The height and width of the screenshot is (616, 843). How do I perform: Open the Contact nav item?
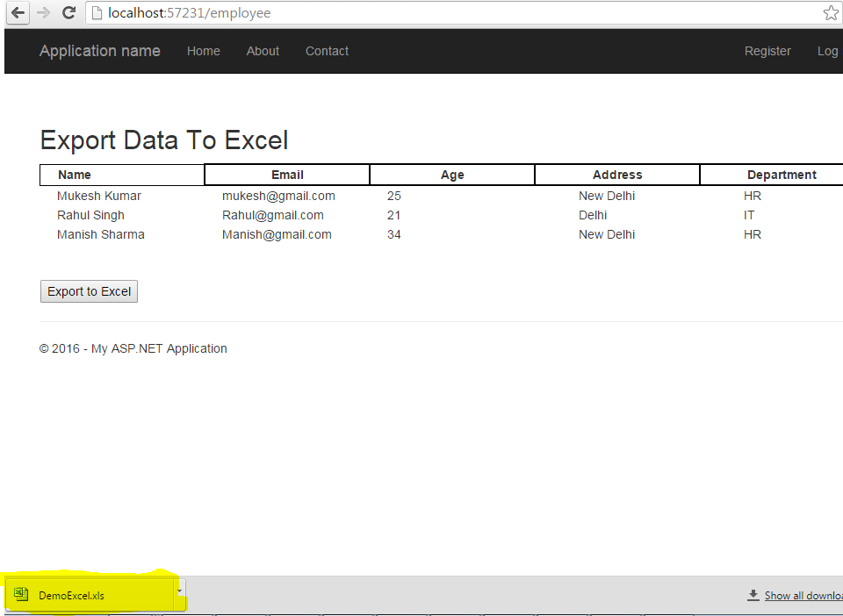(327, 51)
